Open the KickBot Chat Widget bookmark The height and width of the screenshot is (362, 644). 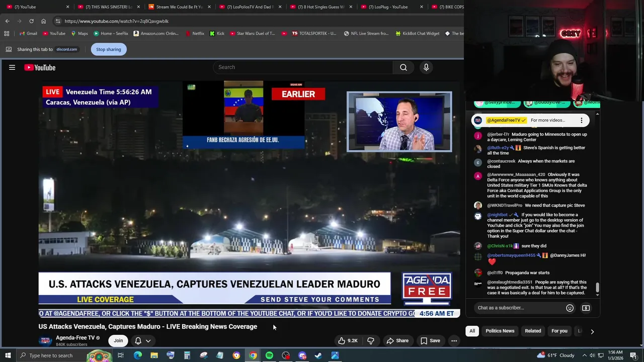(417, 34)
